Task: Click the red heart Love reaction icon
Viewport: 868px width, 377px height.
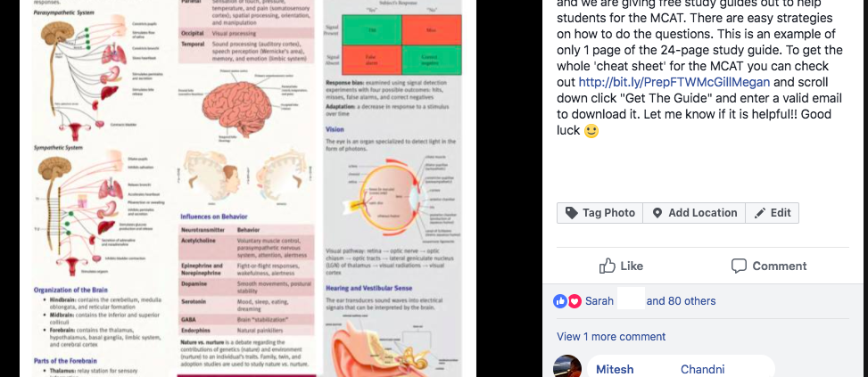Action: coord(575,300)
